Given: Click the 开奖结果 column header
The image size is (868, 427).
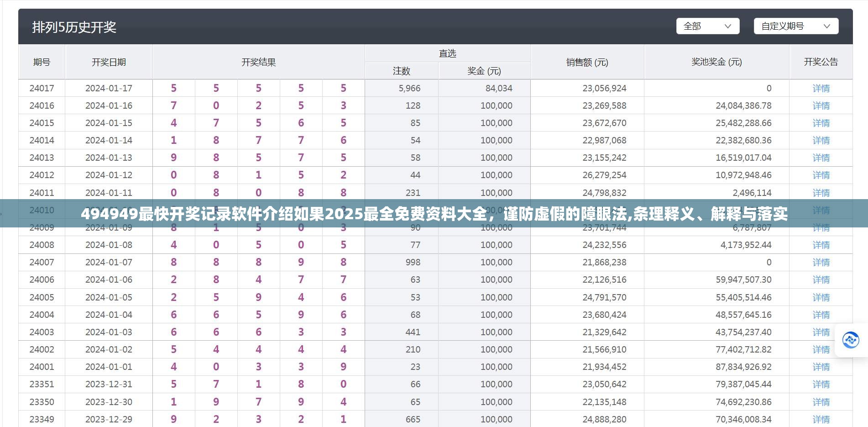Looking at the screenshot, I should (x=258, y=62).
